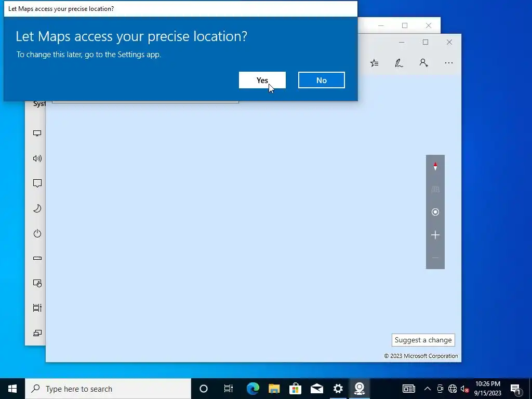This screenshot has height=399, width=532.
Task: Click the Windows Start button
Action: (12, 389)
